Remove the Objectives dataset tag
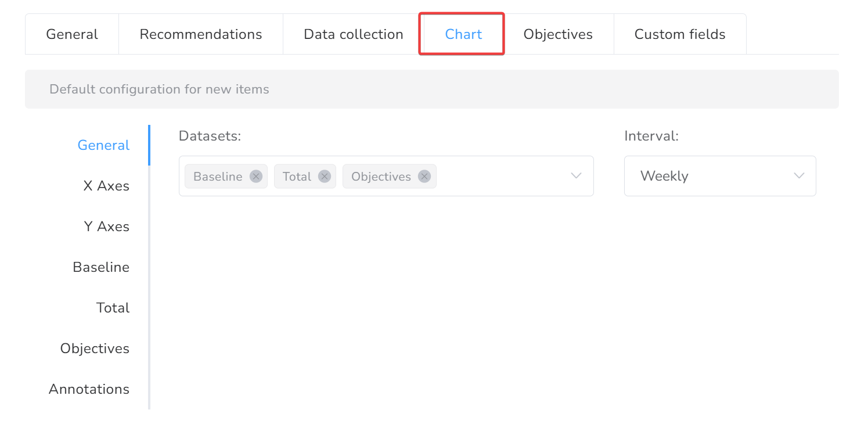Screen dimensions: 868x442 [424, 177]
